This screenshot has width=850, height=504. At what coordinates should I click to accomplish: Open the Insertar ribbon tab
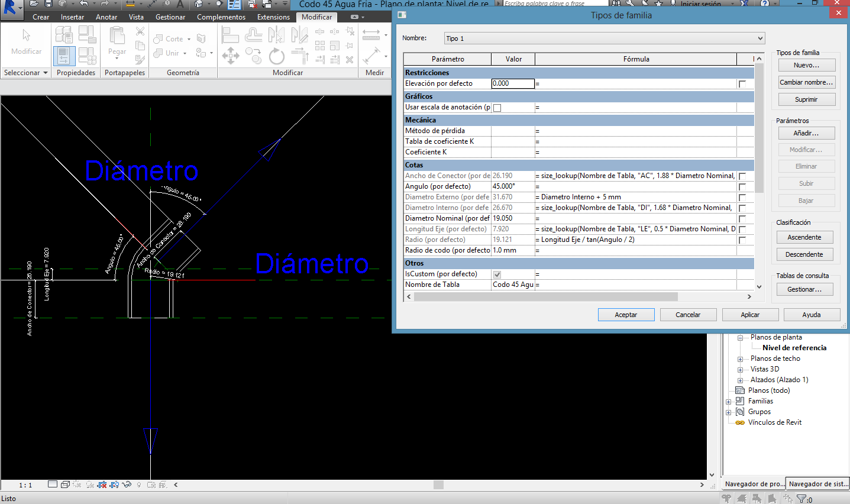pos(72,17)
